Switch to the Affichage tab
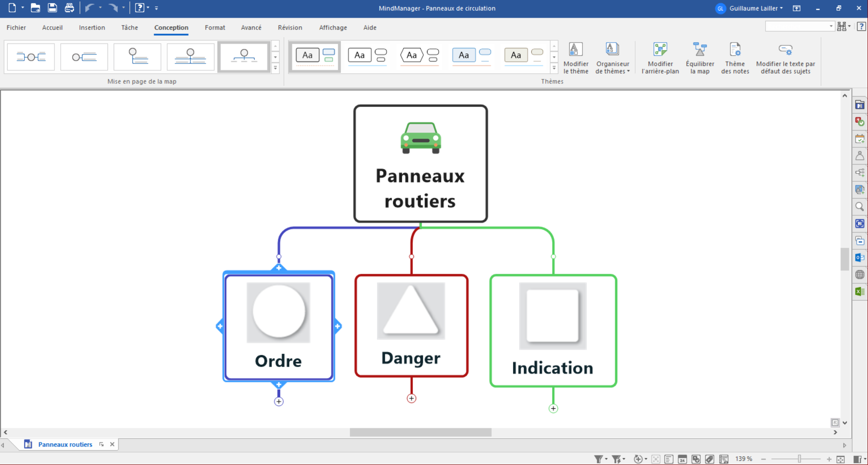The width and height of the screenshot is (868, 465). [333, 28]
